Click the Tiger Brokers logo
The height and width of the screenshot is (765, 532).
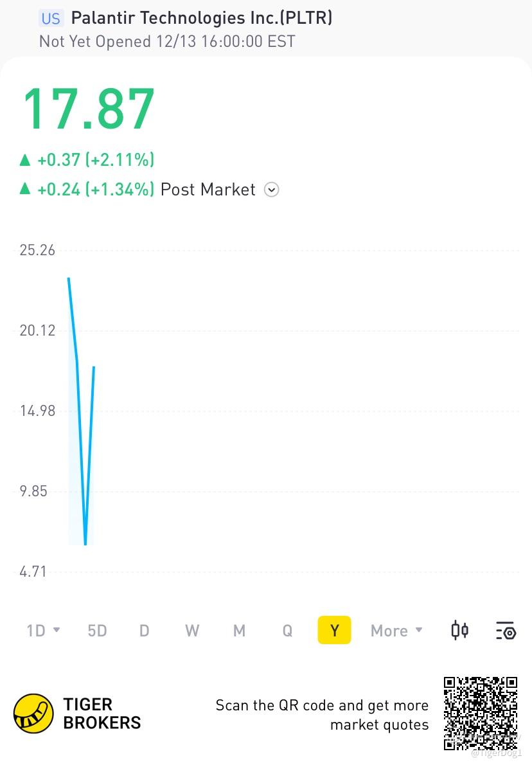point(33,714)
